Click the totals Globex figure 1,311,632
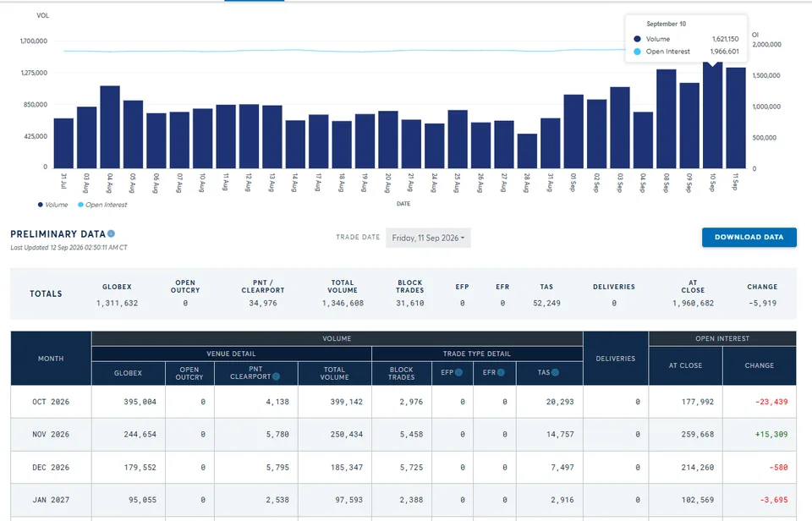The width and height of the screenshot is (812, 521). coord(117,304)
